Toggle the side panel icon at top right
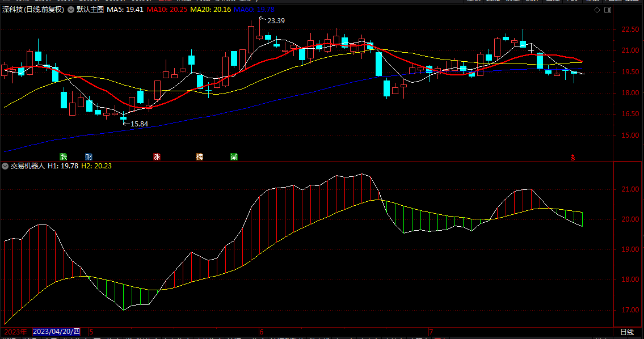The image size is (644, 339). pos(608,10)
